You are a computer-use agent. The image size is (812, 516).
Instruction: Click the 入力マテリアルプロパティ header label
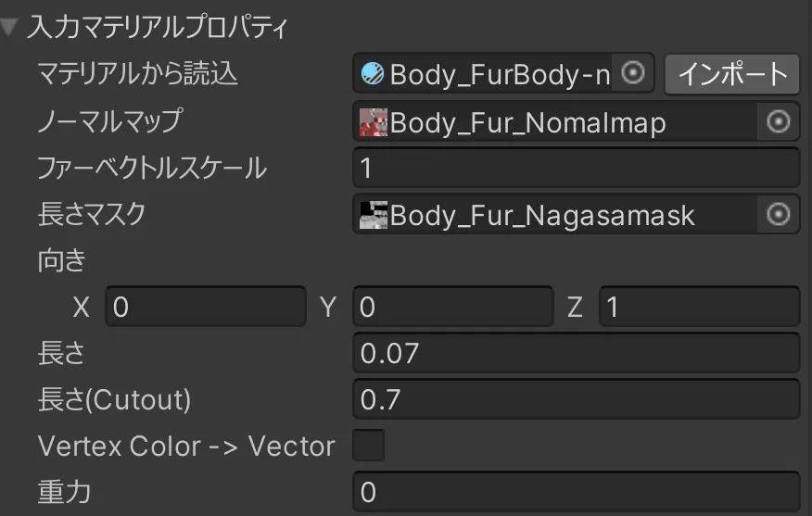click(158, 27)
